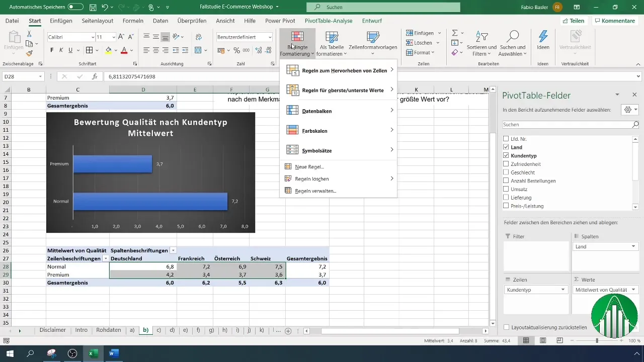644x362 pixels.
Task: Click the Kommentare button
Action: point(615,21)
